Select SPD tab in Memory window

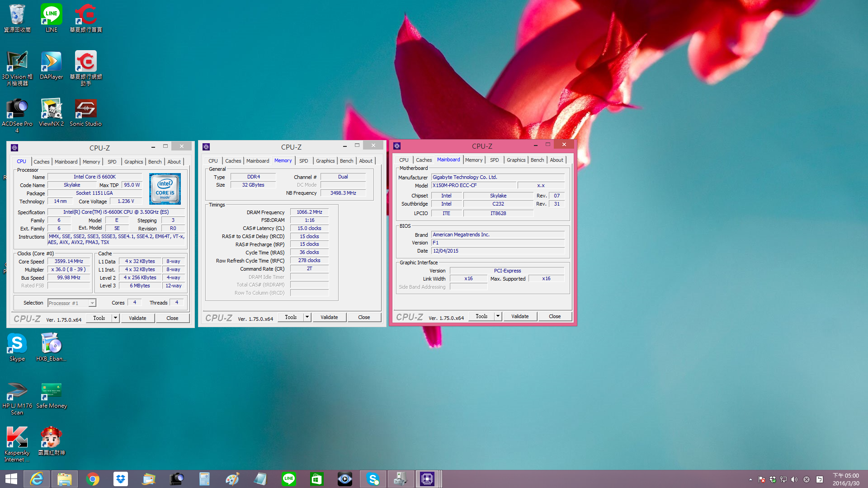coord(303,161)
